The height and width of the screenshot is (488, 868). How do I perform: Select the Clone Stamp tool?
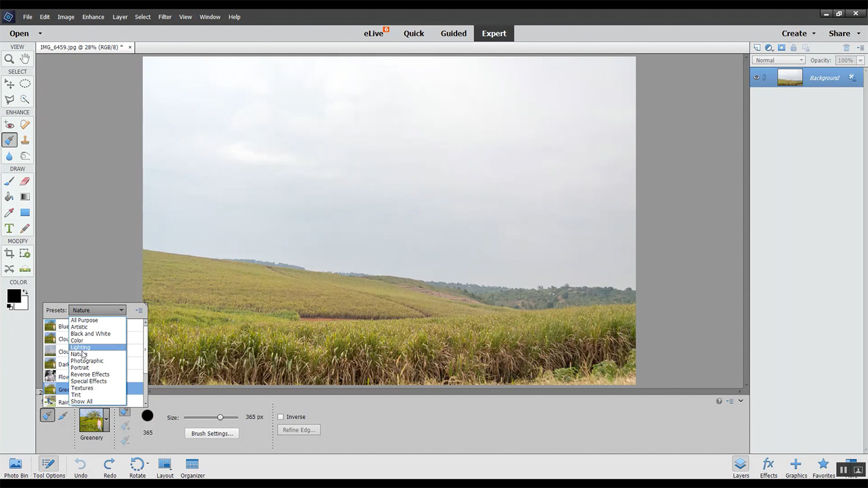pos(25,140)
